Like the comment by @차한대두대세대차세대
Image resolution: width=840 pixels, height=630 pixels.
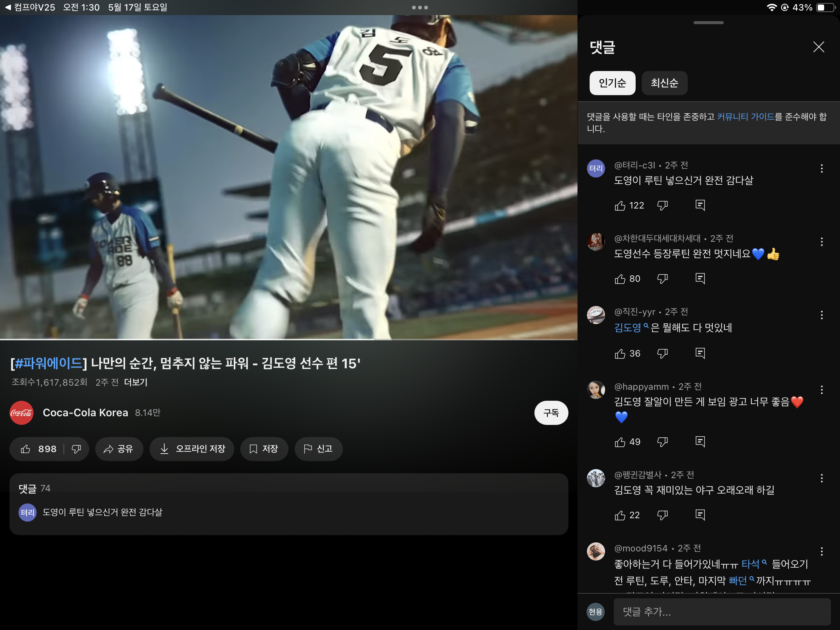tap(620, 279)
